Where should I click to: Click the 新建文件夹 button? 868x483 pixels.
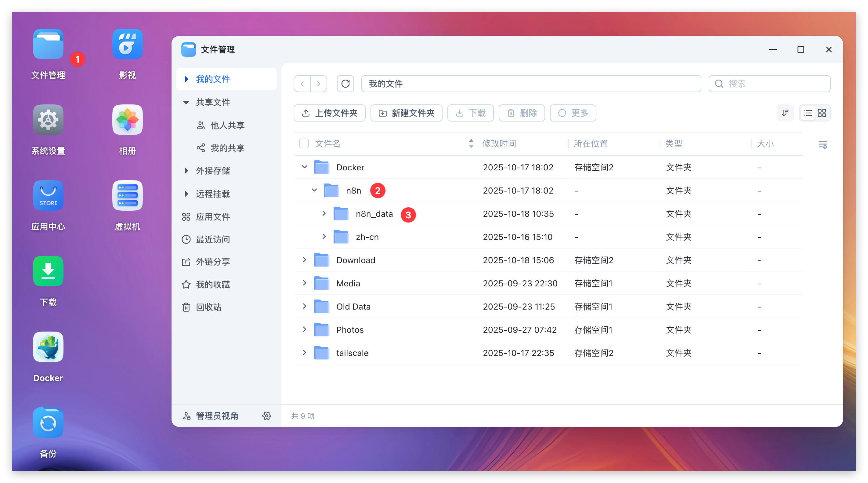406,113
